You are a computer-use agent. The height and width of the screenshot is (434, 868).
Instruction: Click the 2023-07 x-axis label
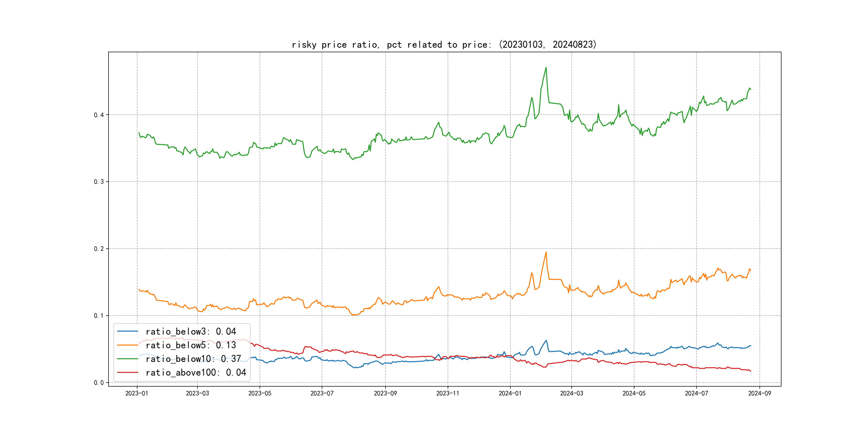[x=322, y=394]
